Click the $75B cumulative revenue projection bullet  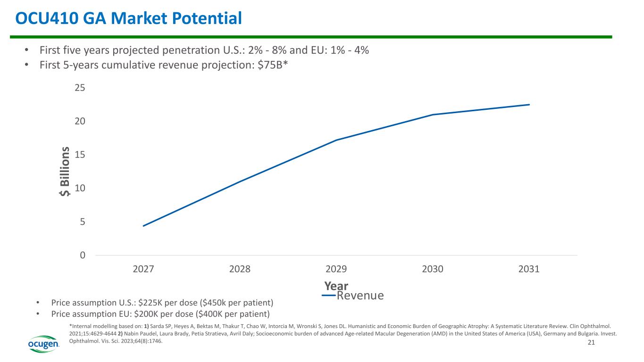pos(163,66)
